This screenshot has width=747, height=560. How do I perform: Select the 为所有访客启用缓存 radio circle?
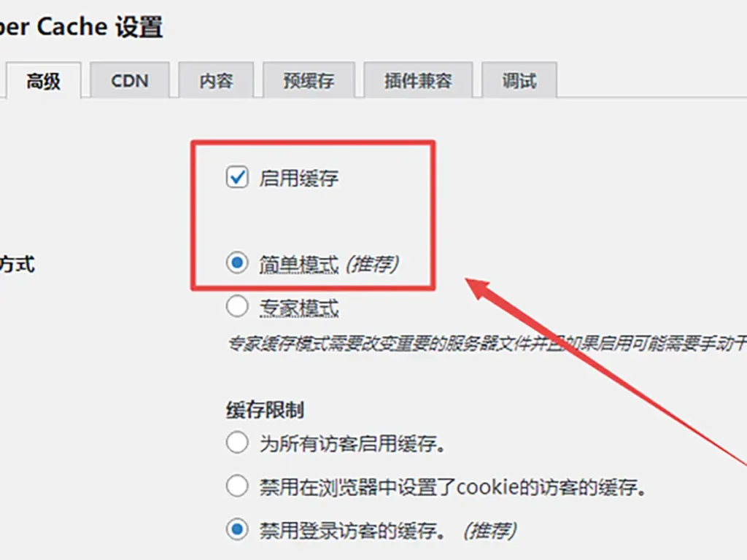tap(237, 443)
